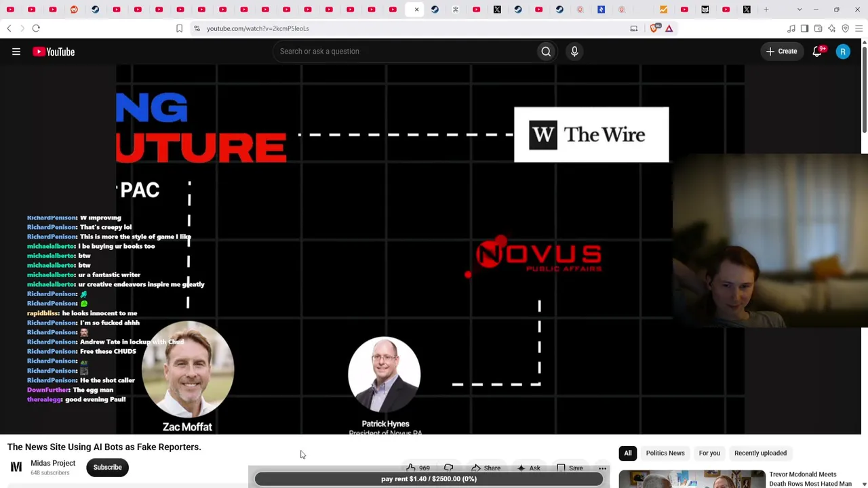Open the browser main menu
The width and height of the screenshot is (868, 488).
(859, 28)
